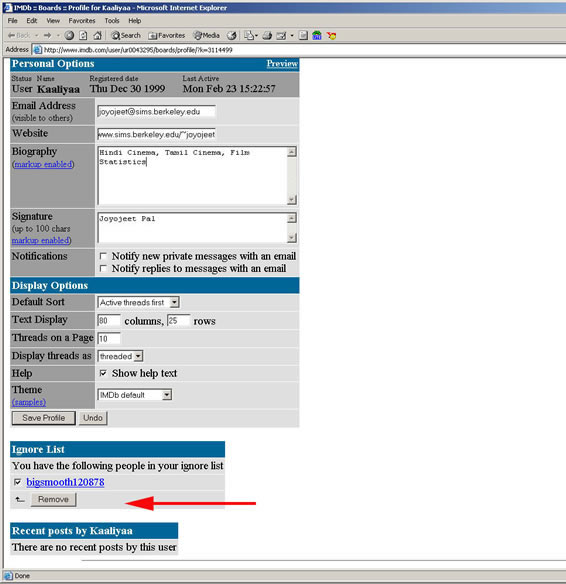This screenshot has height=584, width=566.
Task: Open the bigsmooth120878 profile link
Action: pos(65,482)
